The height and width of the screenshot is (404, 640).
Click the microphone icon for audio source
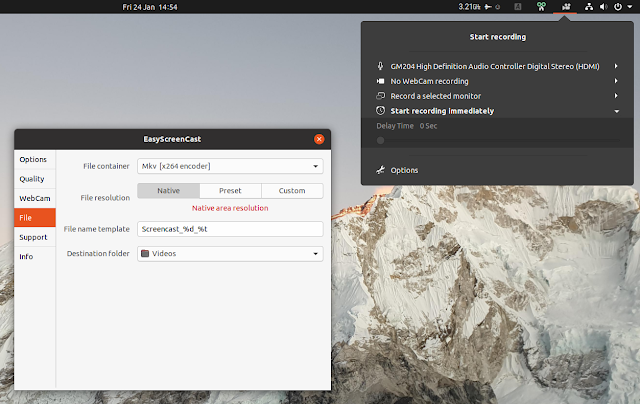point(380,66)
